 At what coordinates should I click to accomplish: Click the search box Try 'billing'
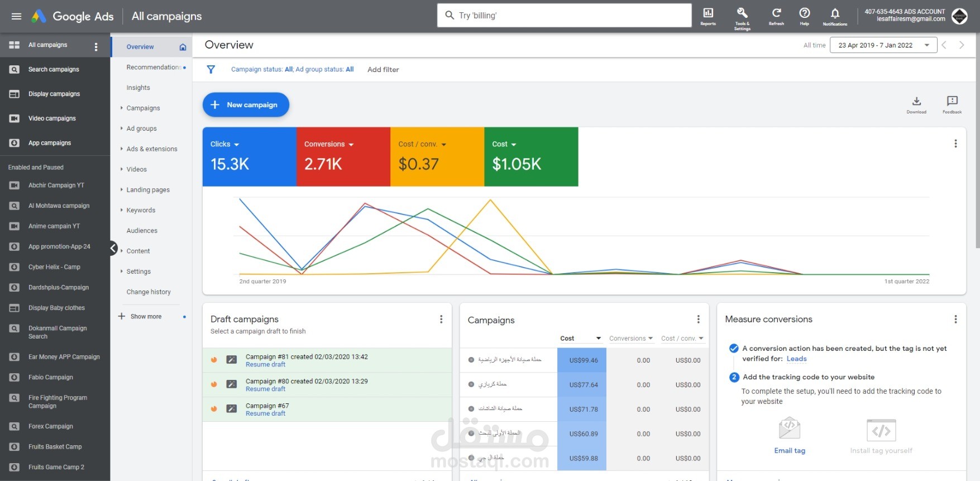tap(564, 16)
